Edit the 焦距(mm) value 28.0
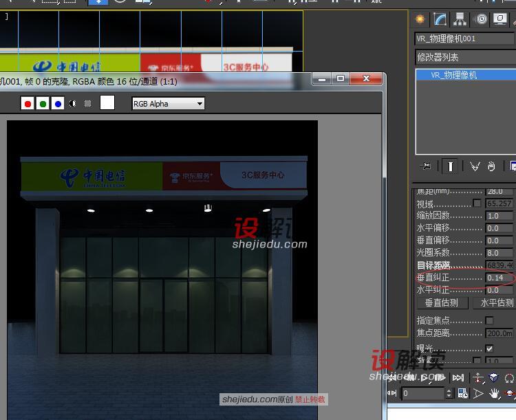Viewport: 516px width, 420px height. tap(499, 191)
